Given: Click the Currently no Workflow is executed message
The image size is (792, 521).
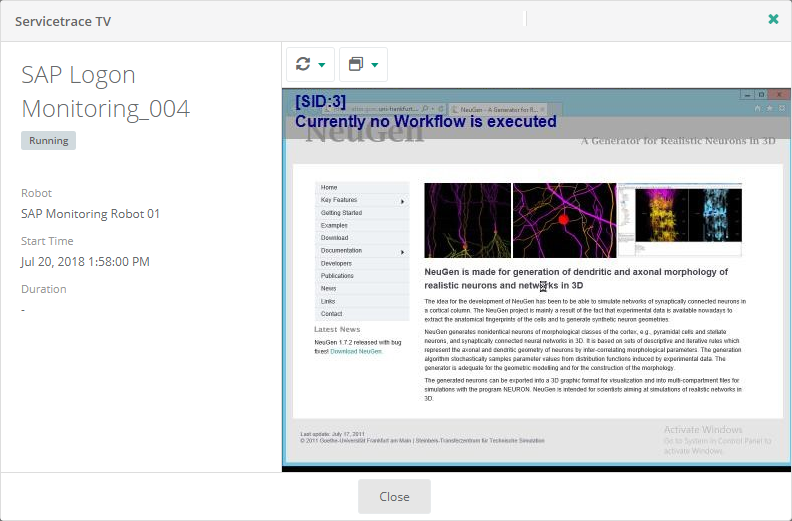Looking at the screenshot, I should click(x=426, y=121).
